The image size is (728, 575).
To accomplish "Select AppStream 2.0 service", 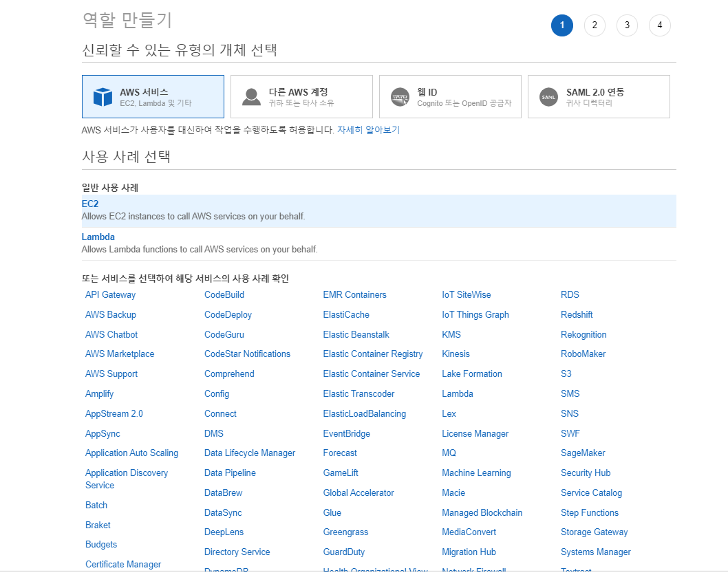I will click(114, 413).
